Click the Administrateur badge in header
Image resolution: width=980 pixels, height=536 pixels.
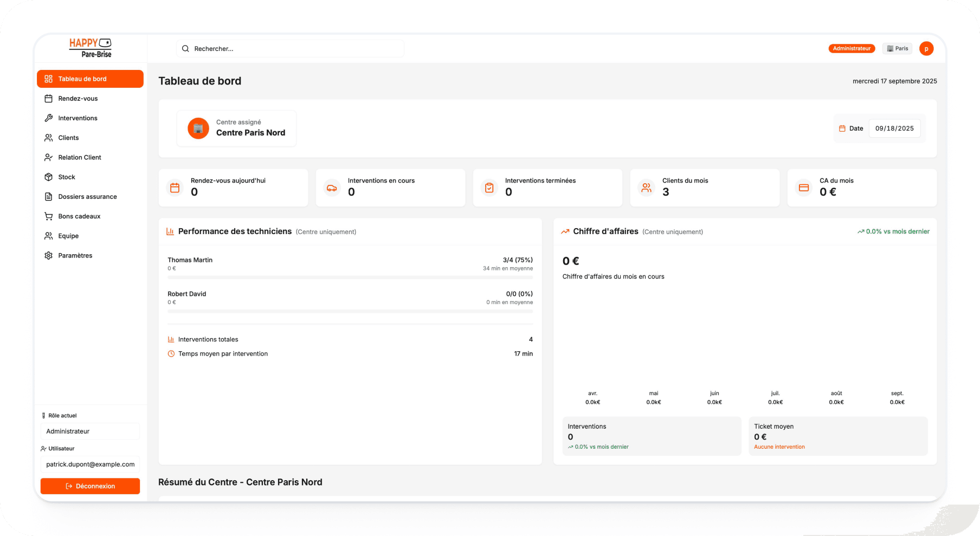(851, 49)
